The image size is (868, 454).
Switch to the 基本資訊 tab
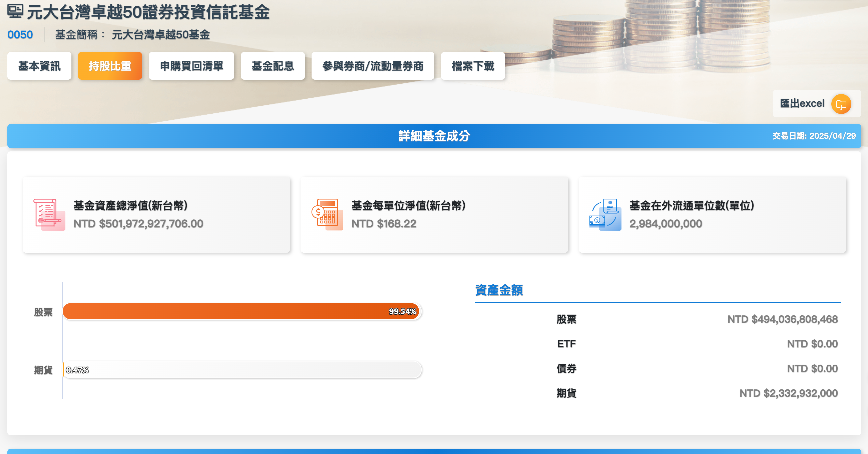[39, 66]
